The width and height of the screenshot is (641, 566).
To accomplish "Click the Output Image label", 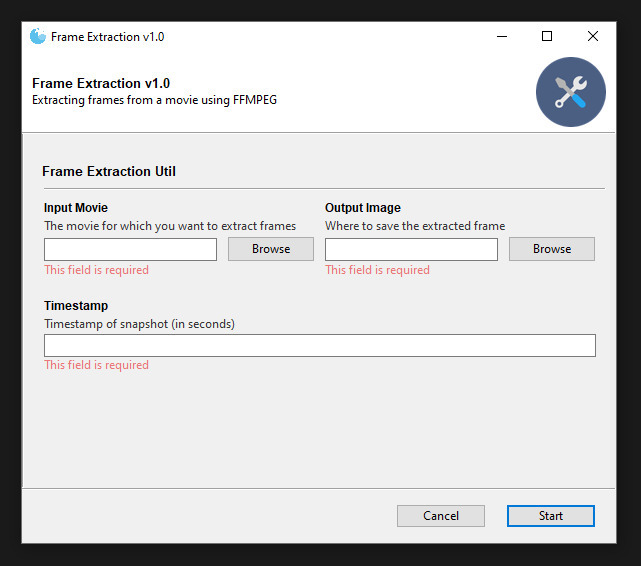I will [363, 208].
